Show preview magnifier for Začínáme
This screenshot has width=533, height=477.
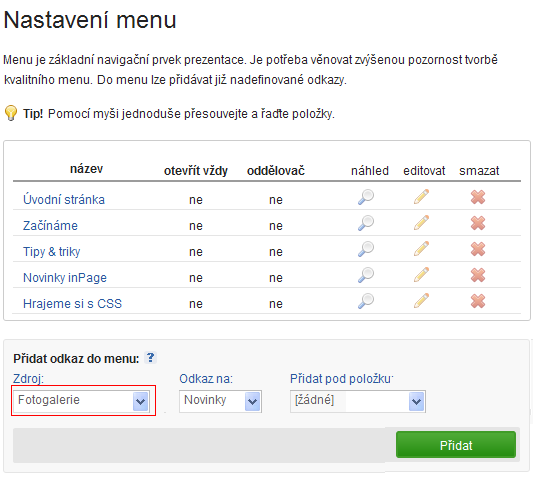click(x=366, y=223)
